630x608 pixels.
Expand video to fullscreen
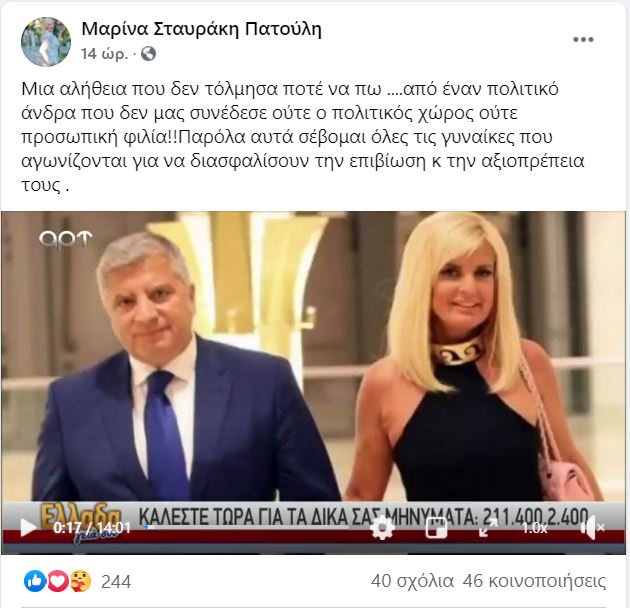tap(488, 528)
